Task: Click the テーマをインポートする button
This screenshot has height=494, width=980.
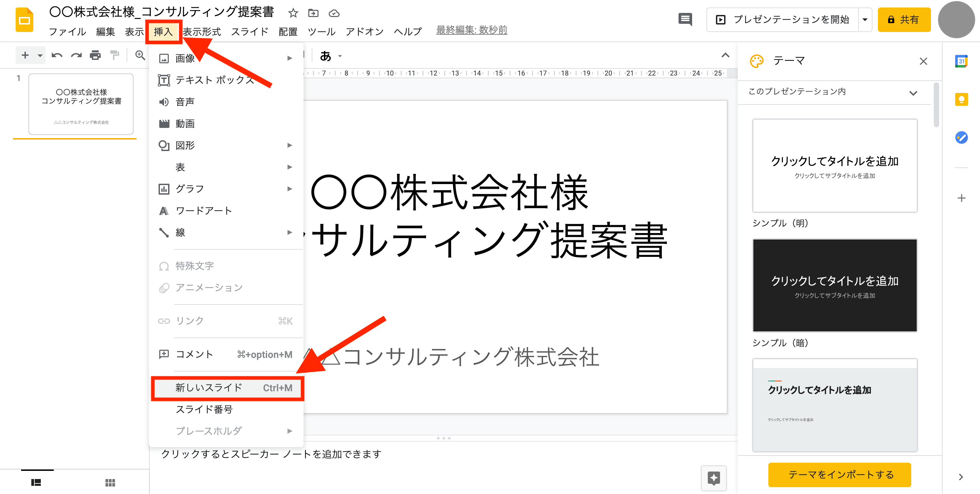Action: (839, 475)
